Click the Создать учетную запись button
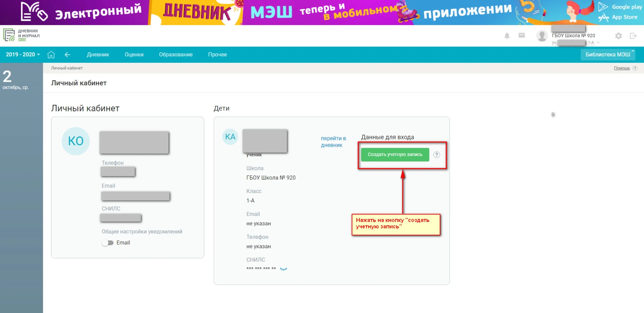Screen dimensions: 644x313 (x=395, y=154)
